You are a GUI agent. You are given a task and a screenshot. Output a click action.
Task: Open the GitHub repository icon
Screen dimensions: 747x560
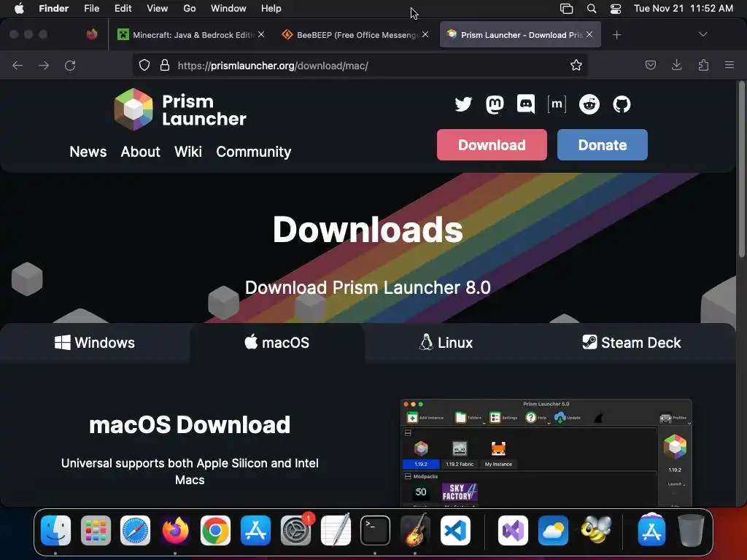(622, 104)
